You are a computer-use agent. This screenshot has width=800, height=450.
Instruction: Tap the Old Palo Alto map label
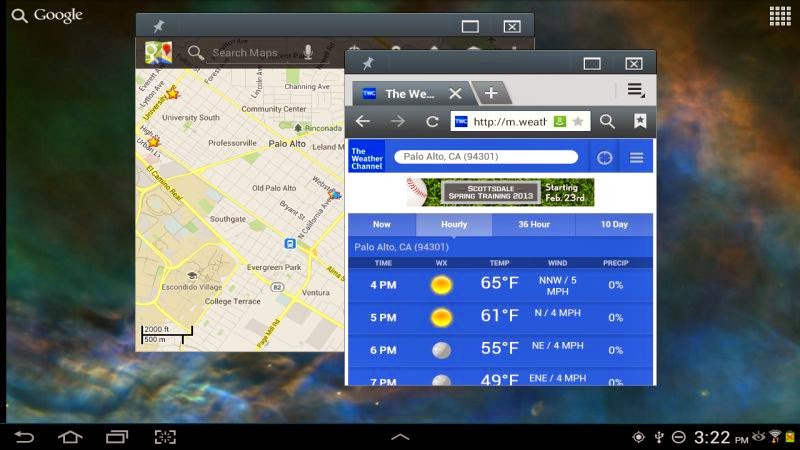coord(274,188)
